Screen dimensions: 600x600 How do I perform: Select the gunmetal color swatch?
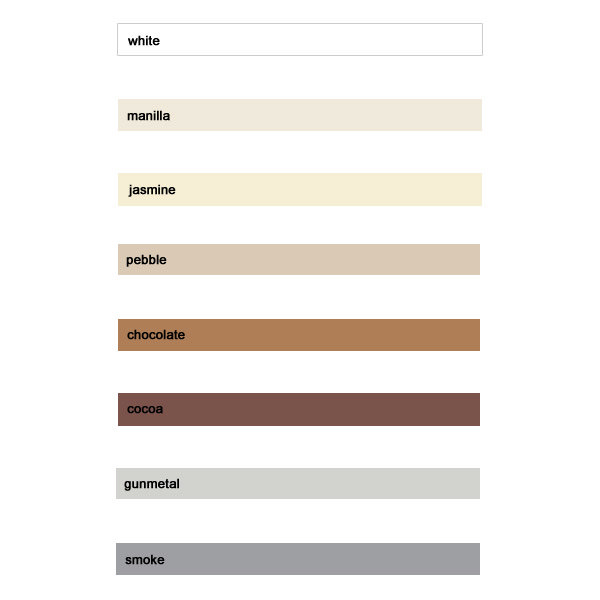(x=298, y=483)
